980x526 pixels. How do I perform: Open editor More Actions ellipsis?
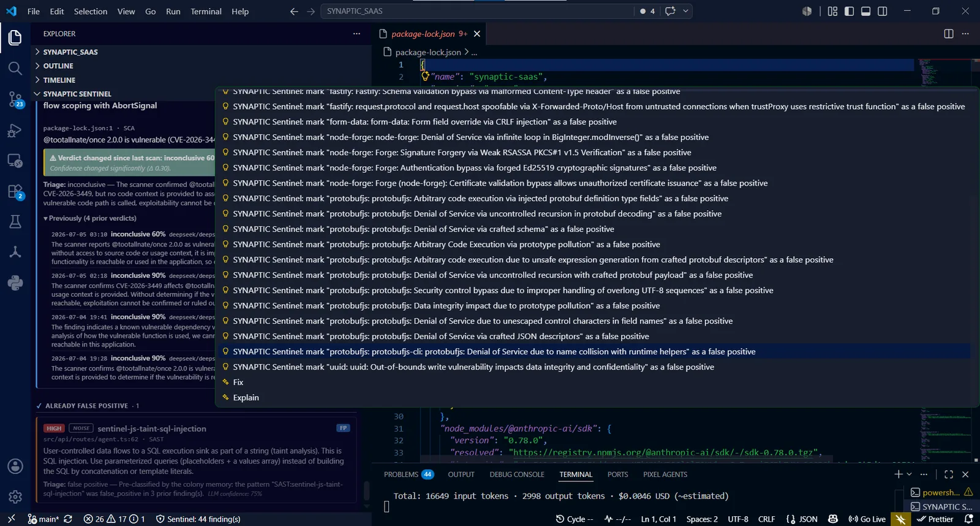[965, 34]
